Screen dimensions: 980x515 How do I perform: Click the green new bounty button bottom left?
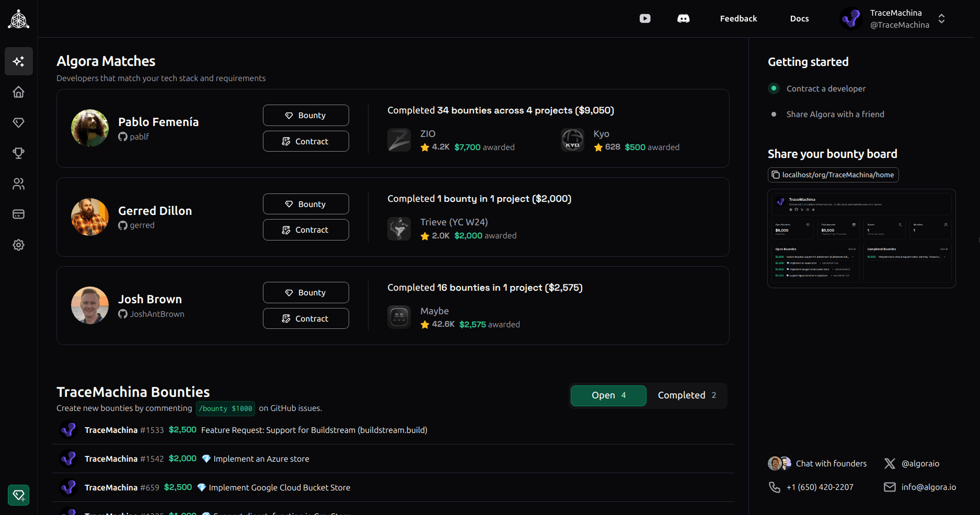click(18, 495)
